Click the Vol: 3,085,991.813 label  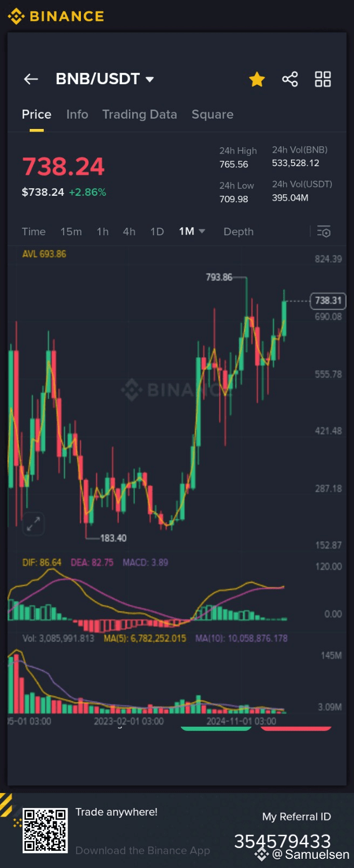[x=58, y=638]
